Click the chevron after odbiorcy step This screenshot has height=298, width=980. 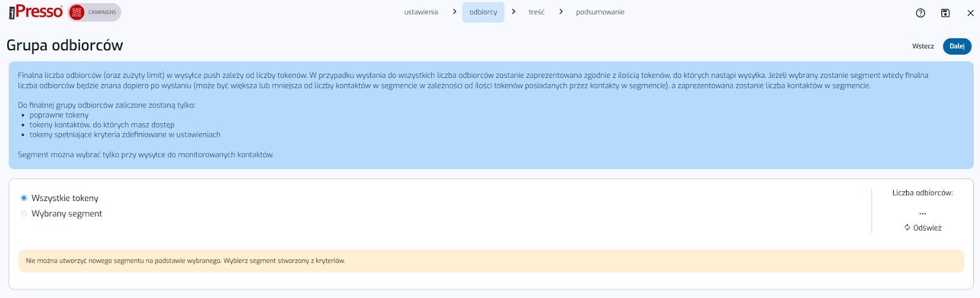pyautogui.click(x=513, y=12)
